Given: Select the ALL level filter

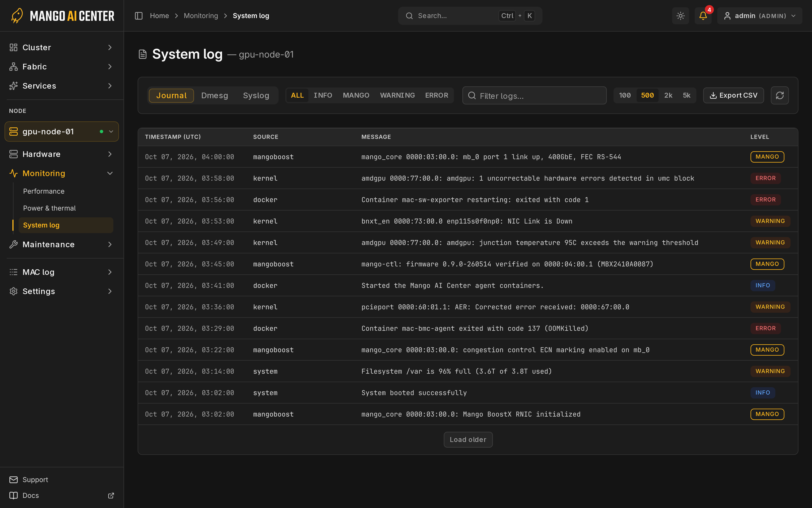Looking at the screenshot, I should [297, 95].
